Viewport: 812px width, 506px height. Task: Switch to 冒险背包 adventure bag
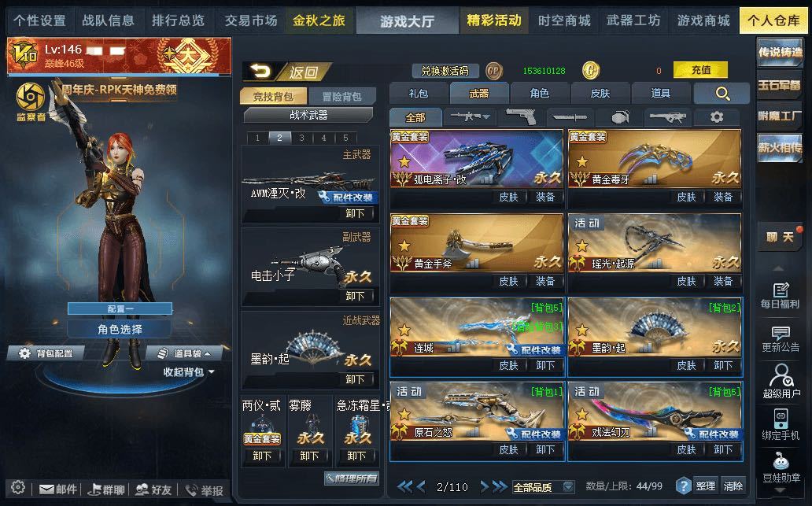coord(341,96)
